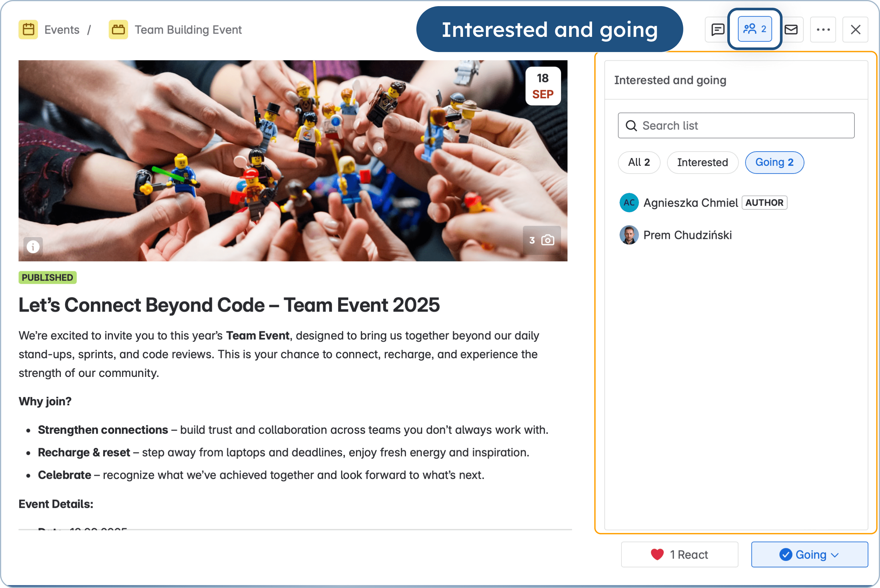The height and width of the screenshot is (588, 880).
Task: Click the LEGO figures event cover image
Action: [293, 161]
